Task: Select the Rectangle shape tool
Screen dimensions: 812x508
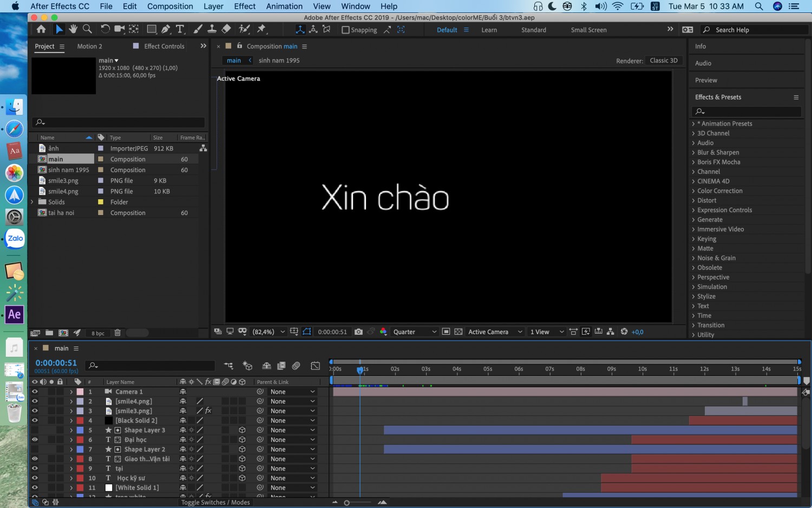Action: 152,29
